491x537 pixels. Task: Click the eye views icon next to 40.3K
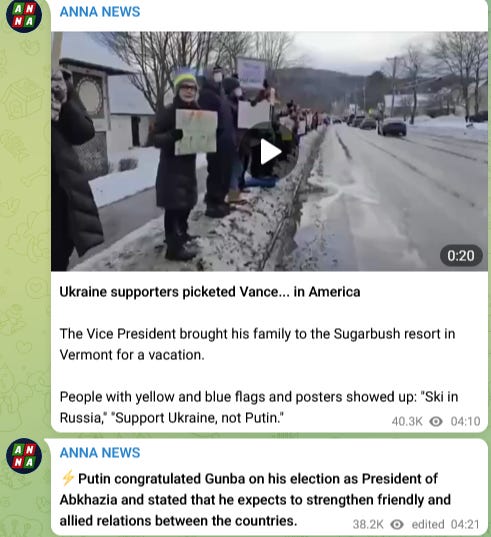436,421
